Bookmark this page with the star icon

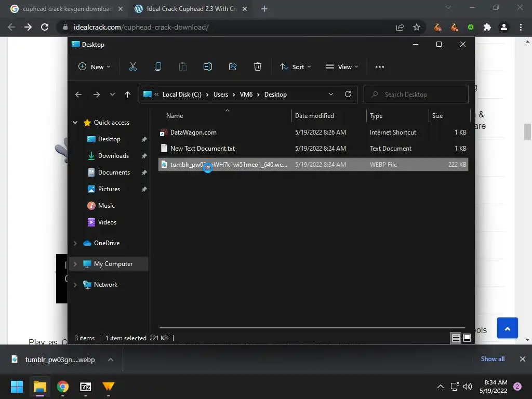click(417, 27)
